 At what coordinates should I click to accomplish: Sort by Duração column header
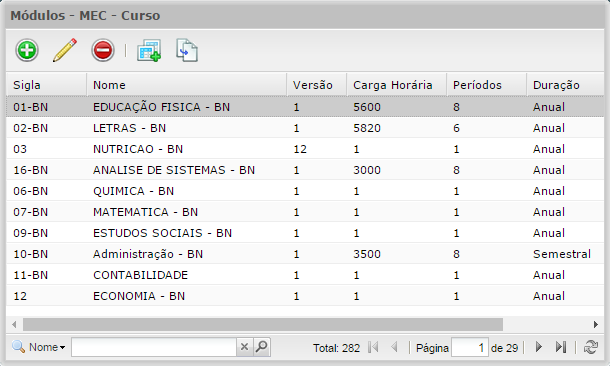(x=565, y=85)
